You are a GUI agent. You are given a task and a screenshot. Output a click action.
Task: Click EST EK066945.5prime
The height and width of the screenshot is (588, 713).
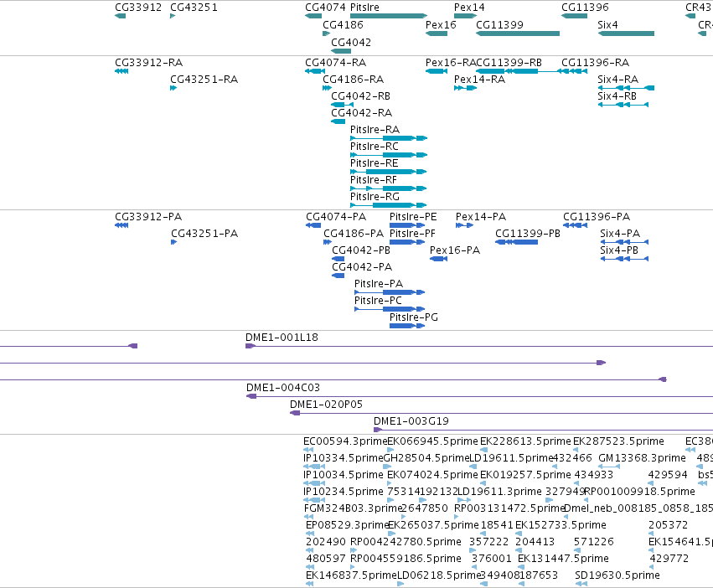tap(433, 441)
